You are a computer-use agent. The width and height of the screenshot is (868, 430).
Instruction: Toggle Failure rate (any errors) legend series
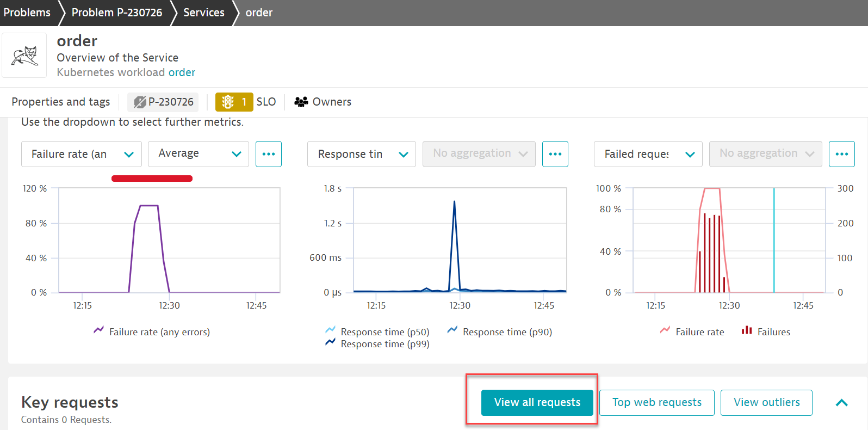[152, 331]
